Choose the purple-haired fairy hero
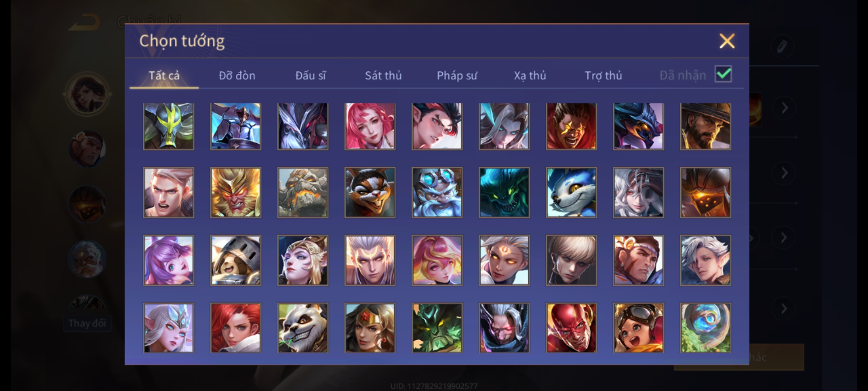868x391 pixels. (169, 260)
